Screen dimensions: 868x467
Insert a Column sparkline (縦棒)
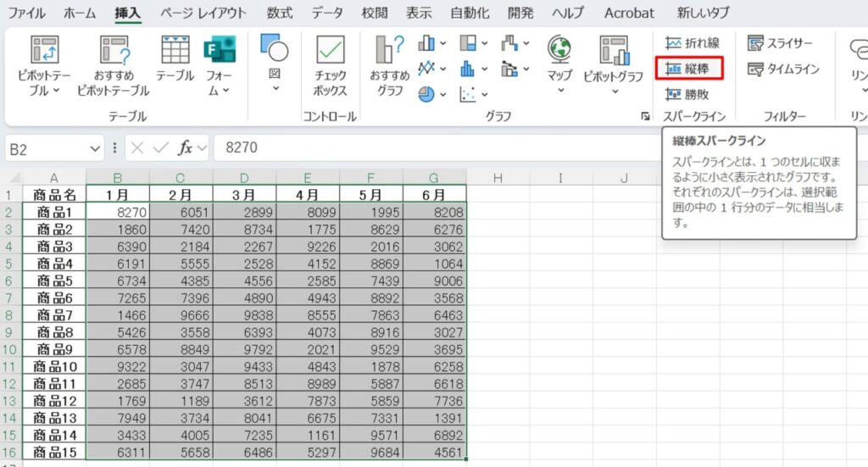pyautogui.click(x=688, y=69)
